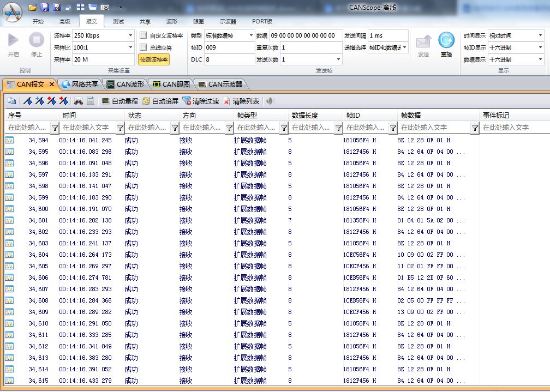This screenshot has height=392, width=550.
Task: Open the 类型 frame type dropdown
Action: coord(251,35)
